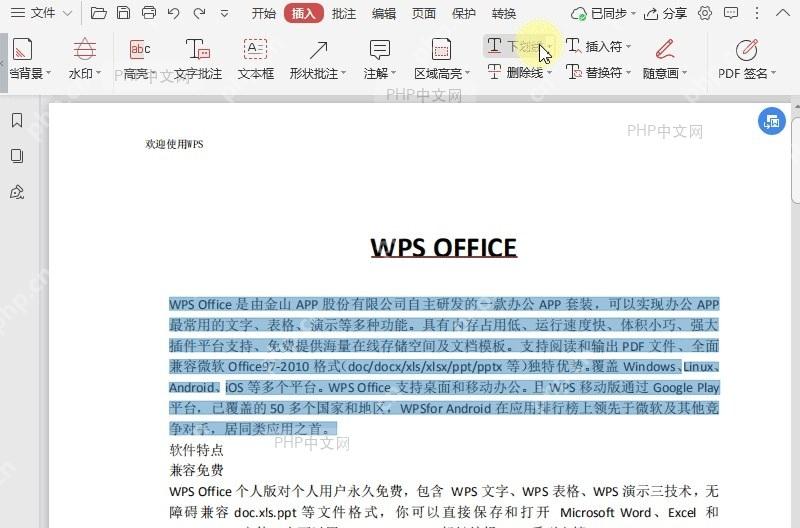Click the page background icon
The image size is (800, 528).
(22, 49)
